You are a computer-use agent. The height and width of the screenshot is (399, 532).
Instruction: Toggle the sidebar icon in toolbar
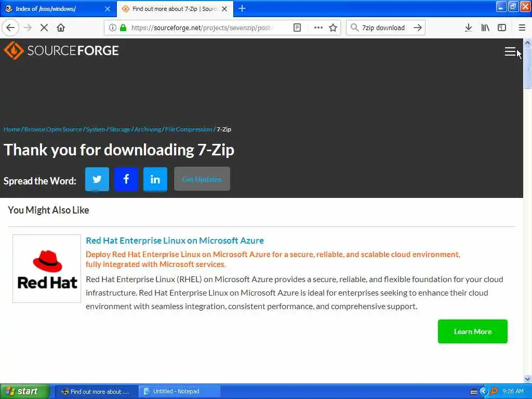502,28
